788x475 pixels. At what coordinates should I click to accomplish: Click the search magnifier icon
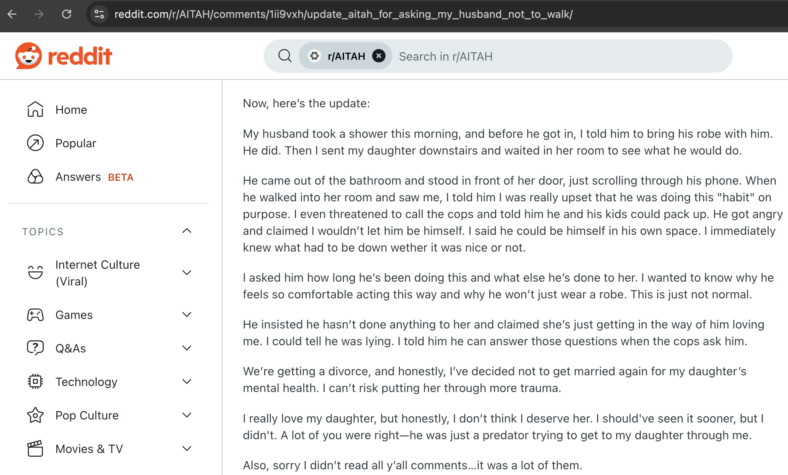tap(284, 56)
